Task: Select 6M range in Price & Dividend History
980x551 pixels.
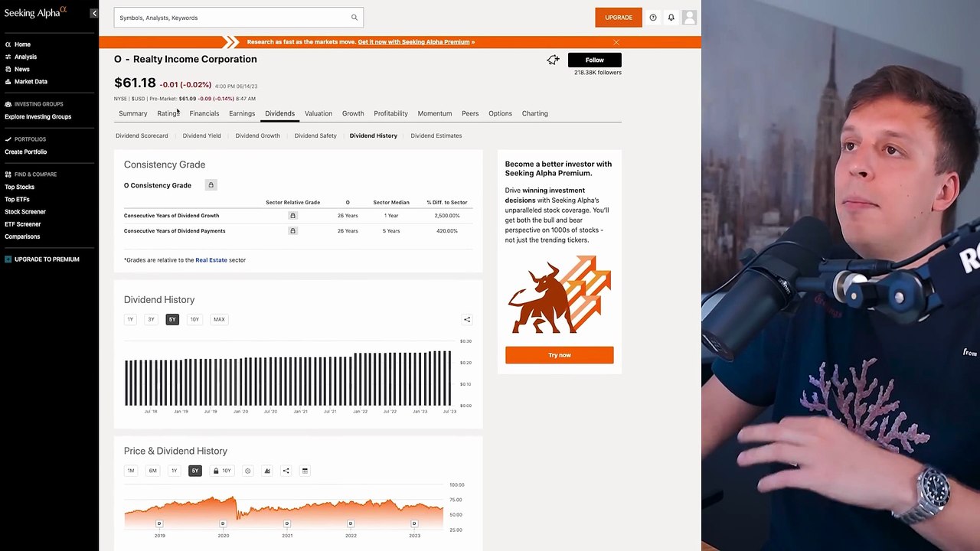Action: [x=152, y=471]
